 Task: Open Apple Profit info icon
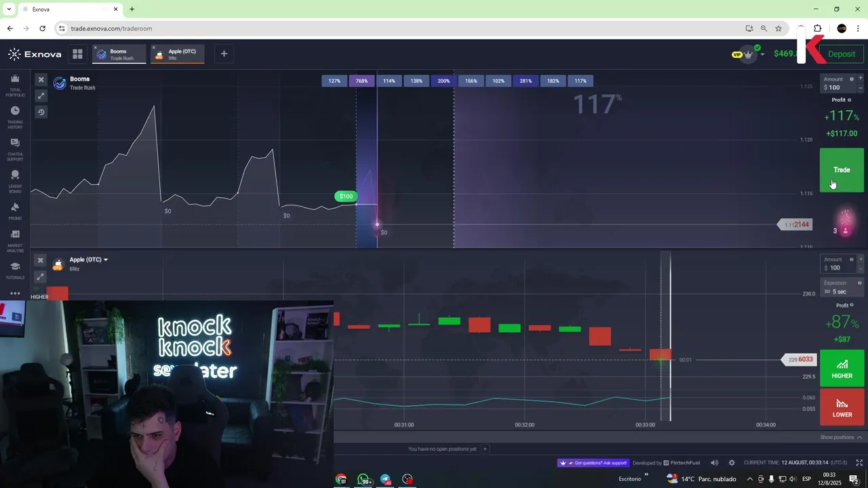pos(853,306)
